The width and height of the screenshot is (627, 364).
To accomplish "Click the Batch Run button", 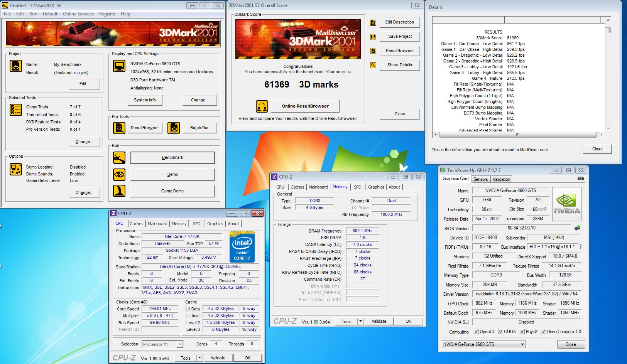I will pos(200,128).
